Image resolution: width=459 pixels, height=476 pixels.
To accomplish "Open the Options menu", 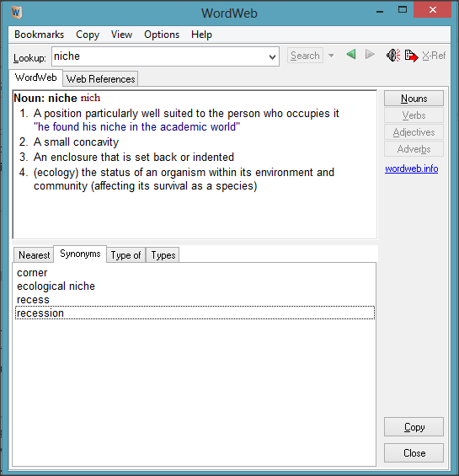I will click(162, 35).
